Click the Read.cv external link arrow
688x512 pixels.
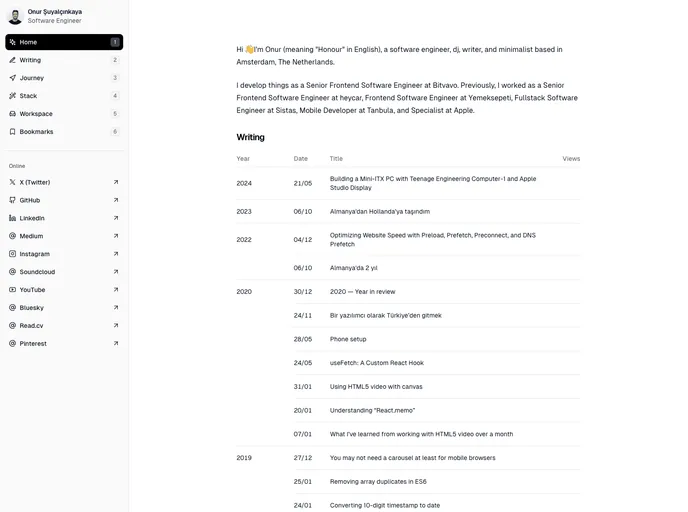point(116,326)
